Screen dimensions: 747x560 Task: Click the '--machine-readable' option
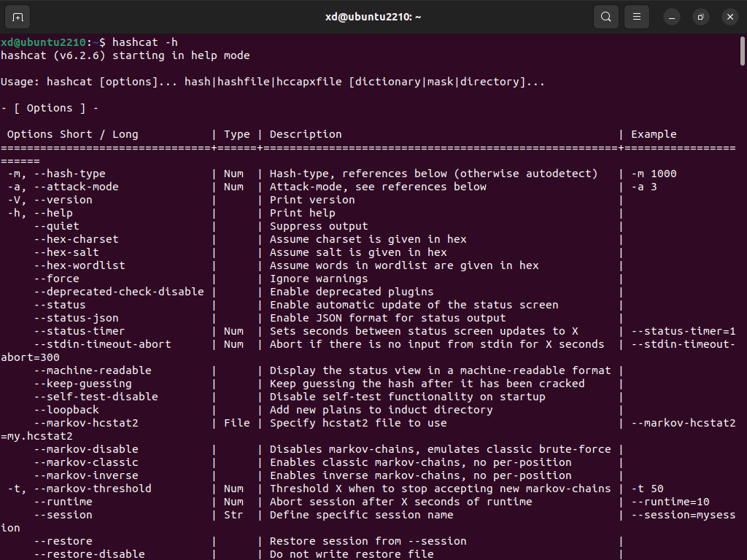[93, 370]
